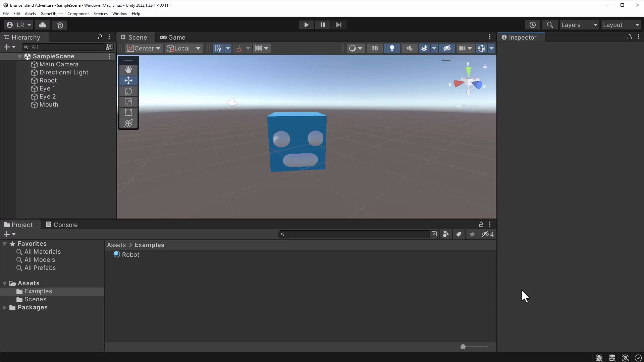
Task: Click the Step frame button
Action: [x=339, y=25]
